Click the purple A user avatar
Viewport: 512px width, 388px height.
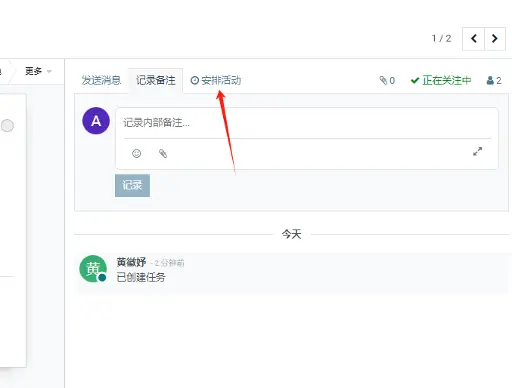96,121
